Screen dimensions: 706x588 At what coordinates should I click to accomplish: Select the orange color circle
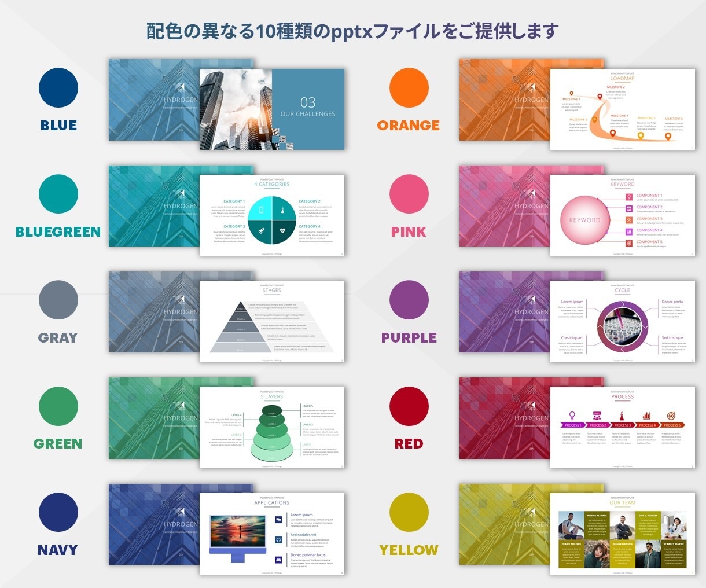pyautogui.click(x=409, y=88)
